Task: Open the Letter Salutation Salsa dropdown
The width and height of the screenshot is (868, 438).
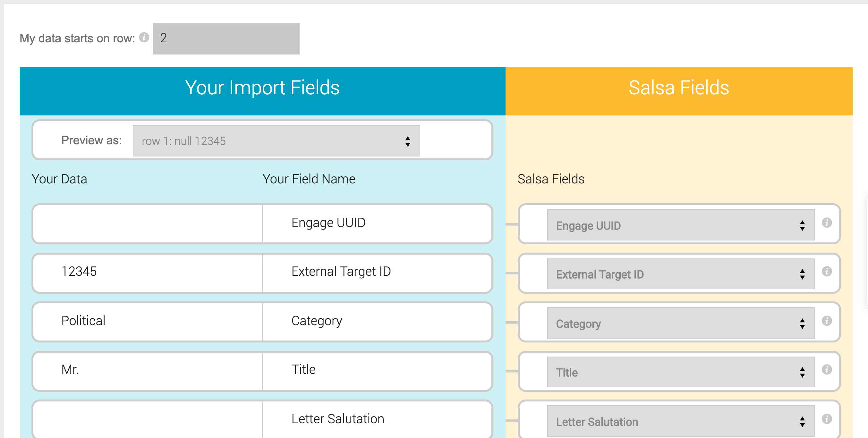Action: click(x=681, y=421)
